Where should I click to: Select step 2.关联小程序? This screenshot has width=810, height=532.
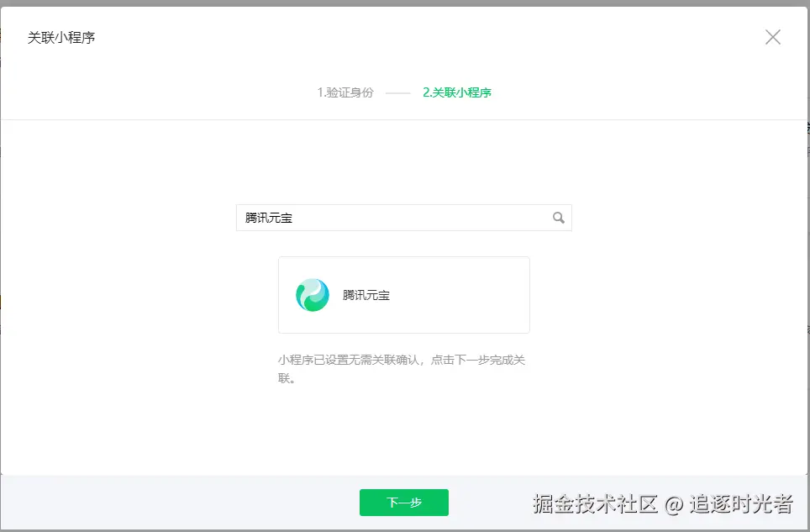tap(456, 92)
